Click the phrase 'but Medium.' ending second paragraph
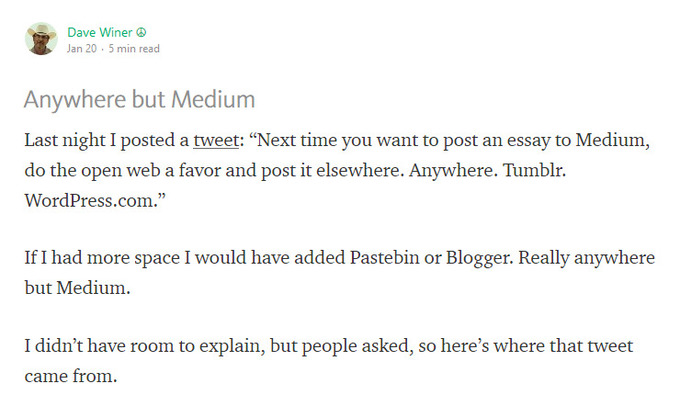The height and width of the screenshot is (395, 680). [x=77, y=287]
